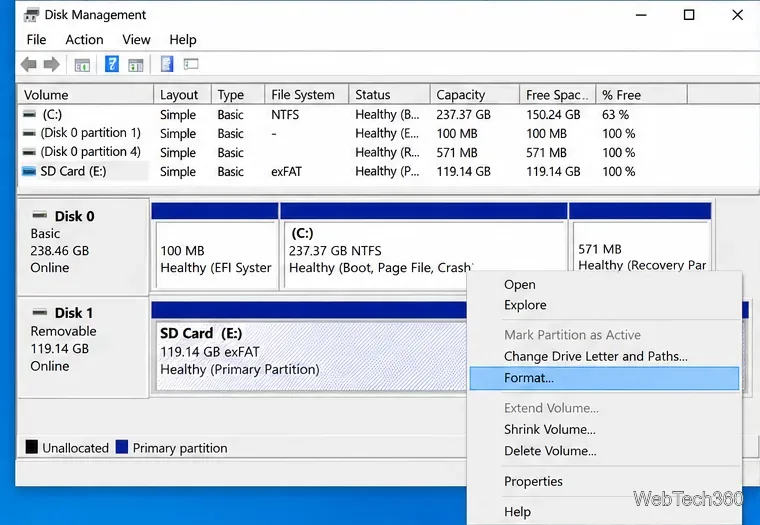Click the Forward arrow toolbar icon

click(x=51, y=64)
